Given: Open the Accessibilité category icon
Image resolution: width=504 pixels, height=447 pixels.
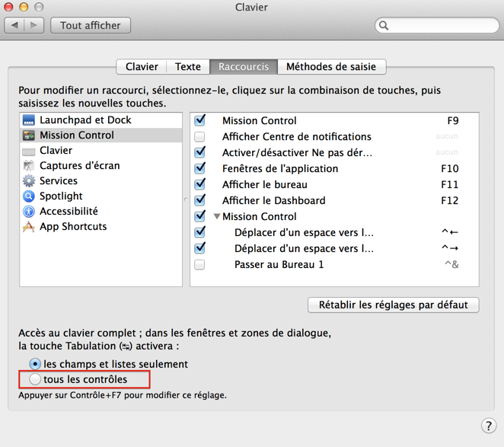Looking at the screenshot, I should tap(29, 211).
